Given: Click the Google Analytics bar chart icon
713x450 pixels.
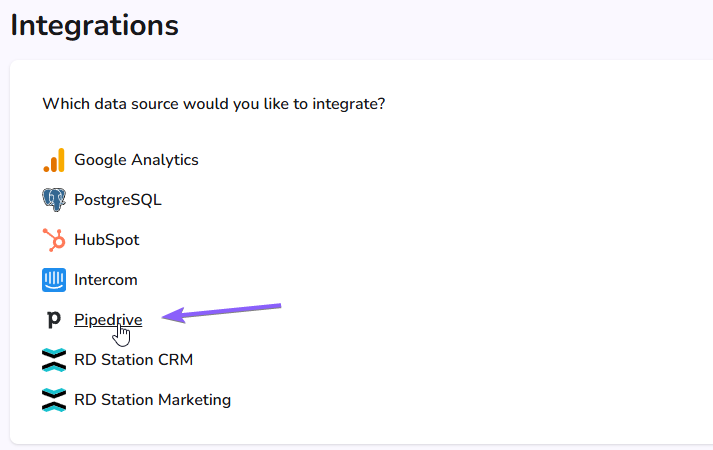Looking at the screenshot, I should 54,160.
